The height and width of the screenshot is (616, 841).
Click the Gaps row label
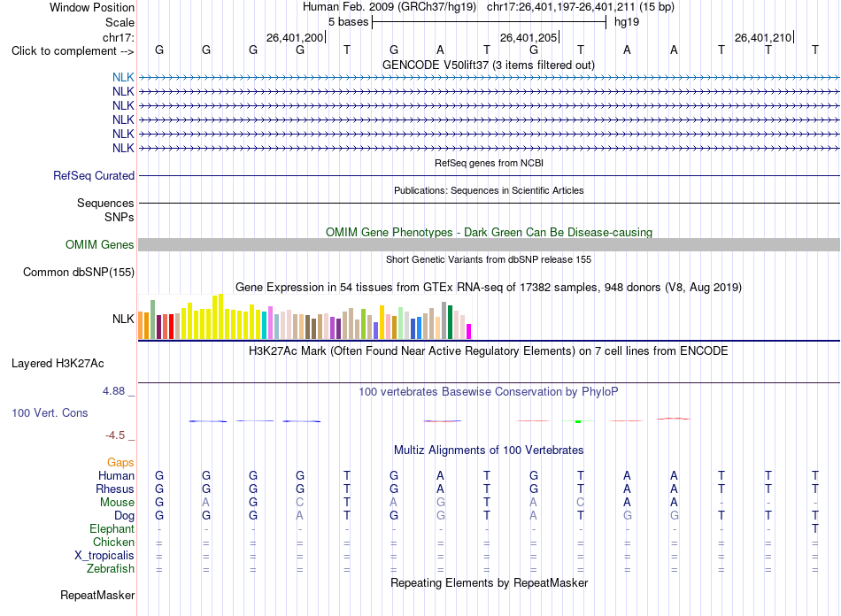coord(120,462)
